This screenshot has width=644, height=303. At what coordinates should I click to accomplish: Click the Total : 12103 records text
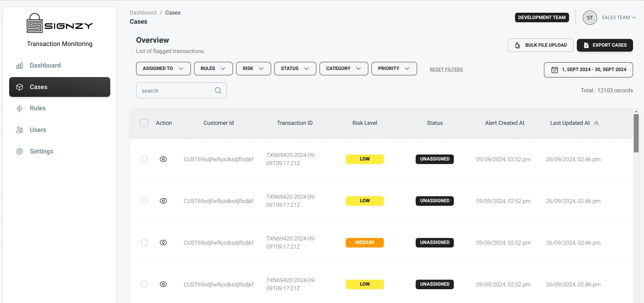pyautogui.click(x=607, y=91)
